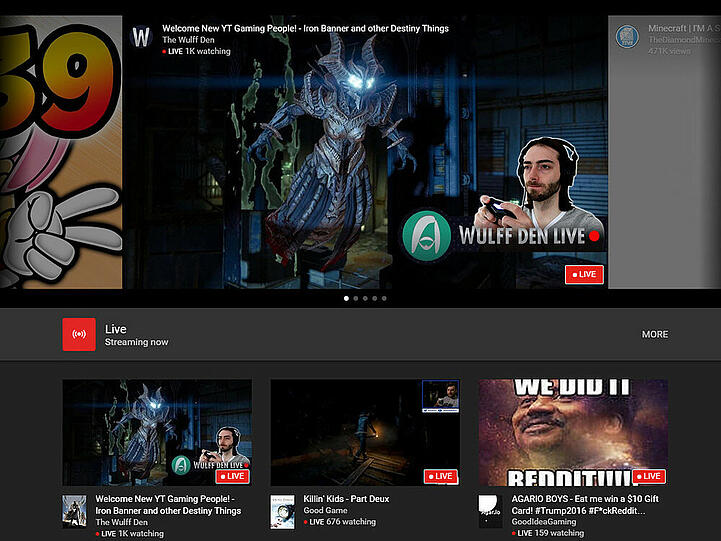Image resolution: width=721 pixels, height=541 pixels.
Task: Click LIVE badge on AGARIO BOYS thumbnail
Action: pyautogui.click(x=649, y=476)
